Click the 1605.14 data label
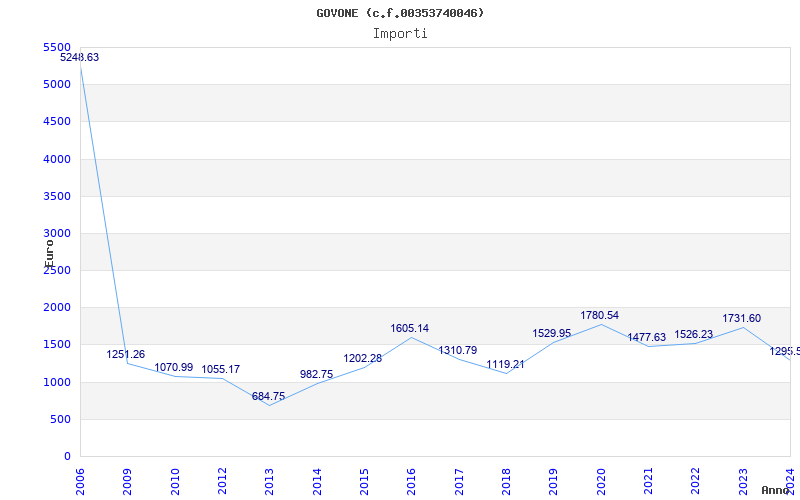Image resolution: width=800 pixels, height=500 pixels. coord(410,329)
